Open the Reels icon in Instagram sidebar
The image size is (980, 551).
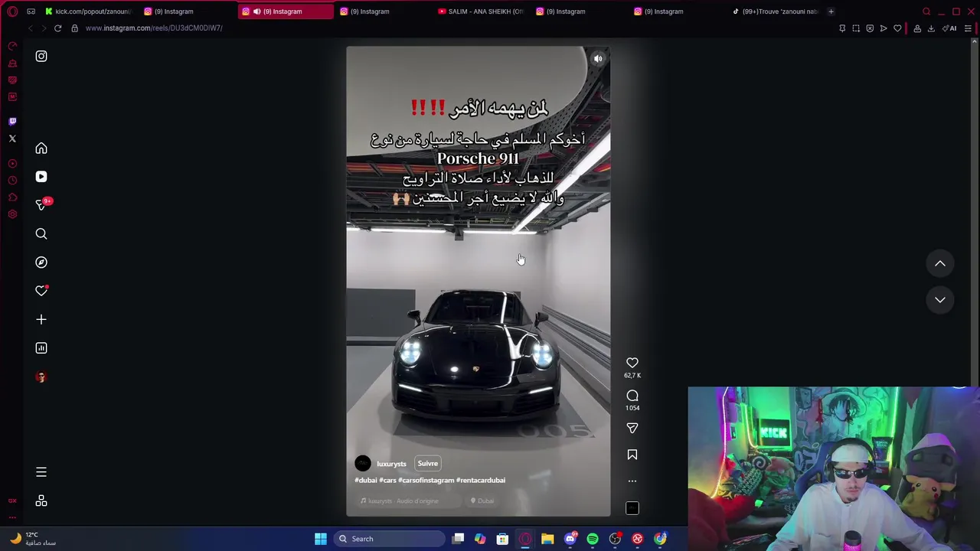[x=41, y=177]
